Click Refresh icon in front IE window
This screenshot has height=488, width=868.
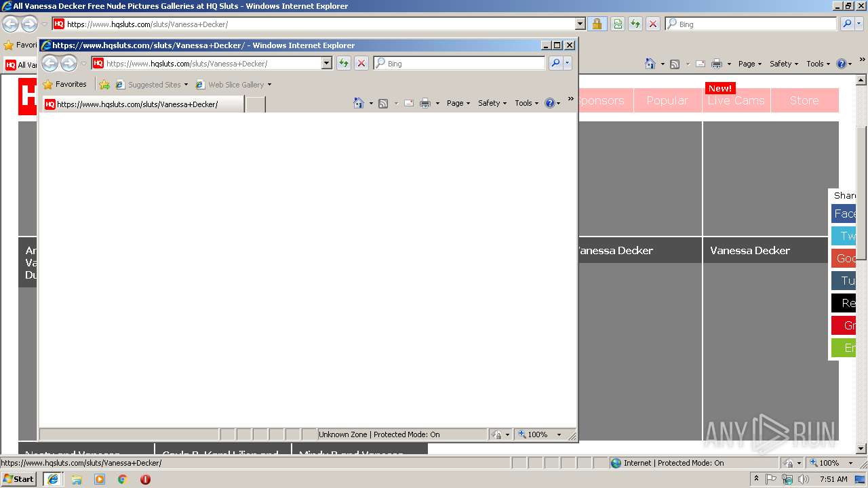344,63
